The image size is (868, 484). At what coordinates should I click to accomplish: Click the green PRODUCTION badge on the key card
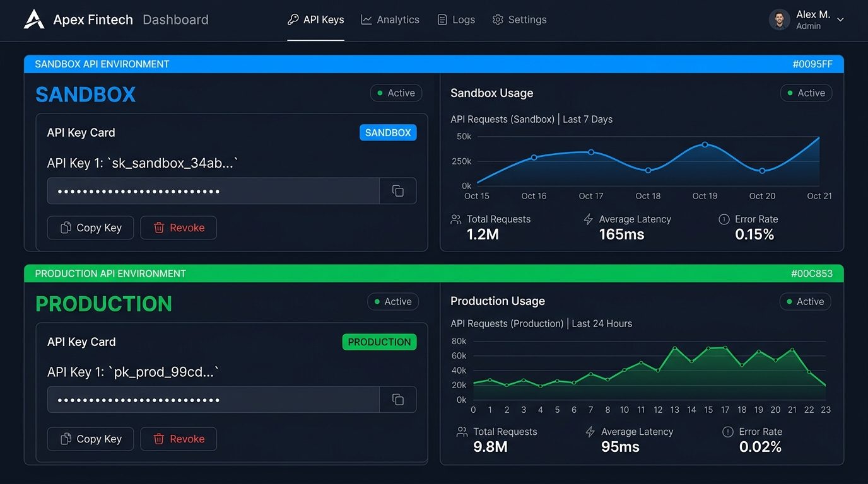[379, 342]
